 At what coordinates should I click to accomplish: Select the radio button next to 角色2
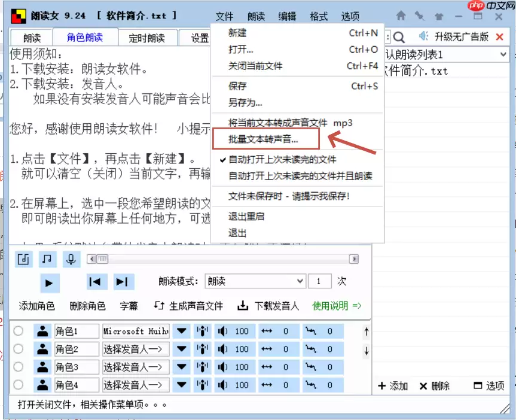coord(17,349)
